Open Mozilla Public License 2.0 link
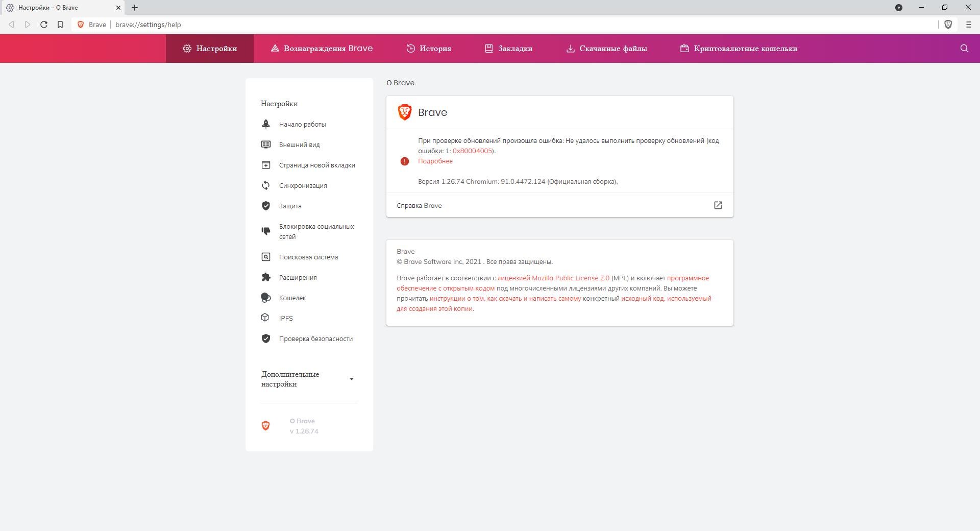 click(553, 278)
